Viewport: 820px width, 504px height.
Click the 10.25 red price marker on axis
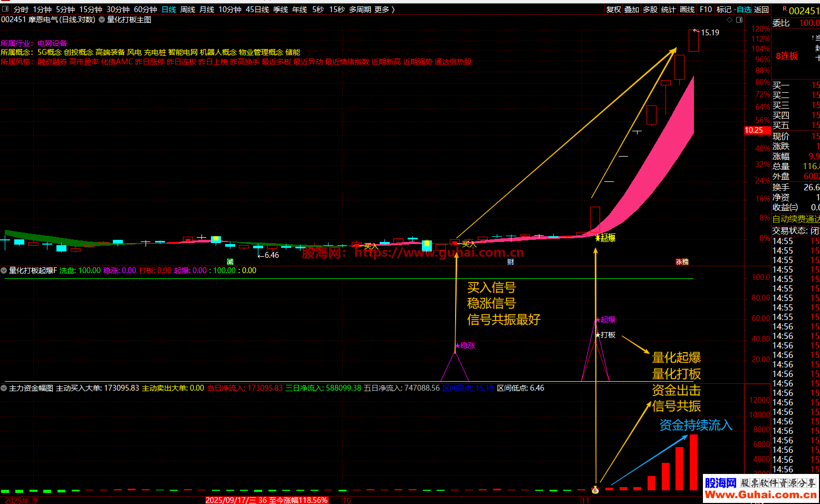(754, 130)
